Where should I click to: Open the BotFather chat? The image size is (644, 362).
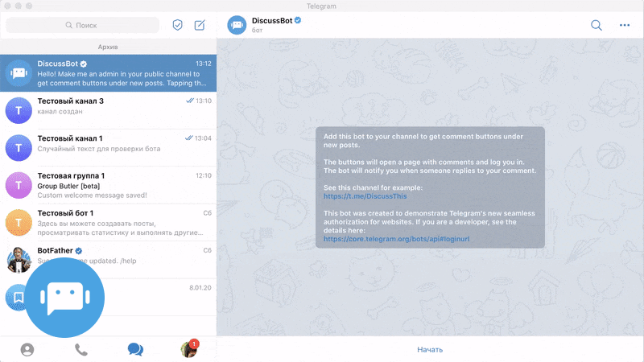click(108, 259)
